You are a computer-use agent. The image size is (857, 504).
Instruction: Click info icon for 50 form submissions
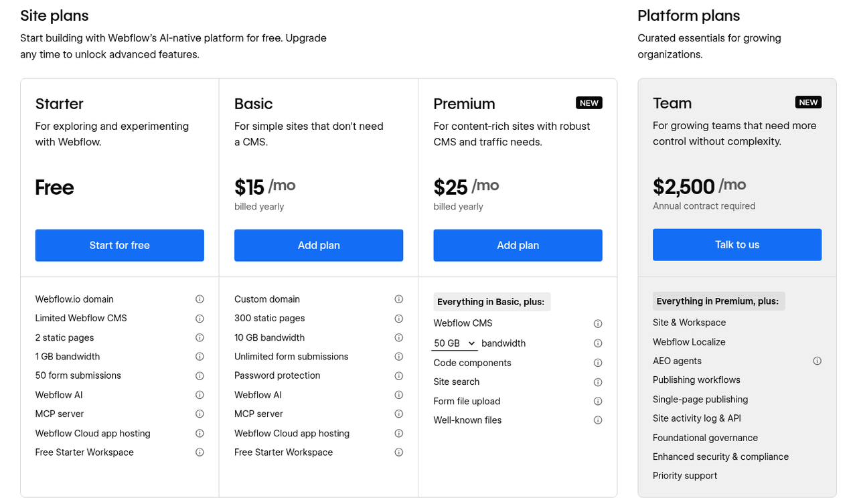pos(200,376)
